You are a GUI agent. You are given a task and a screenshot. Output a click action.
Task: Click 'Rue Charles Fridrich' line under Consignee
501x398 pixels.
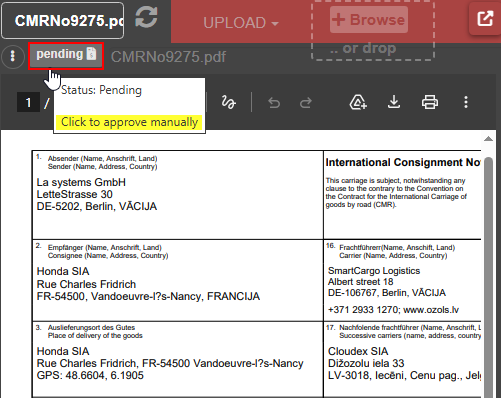tap(86, 284)
